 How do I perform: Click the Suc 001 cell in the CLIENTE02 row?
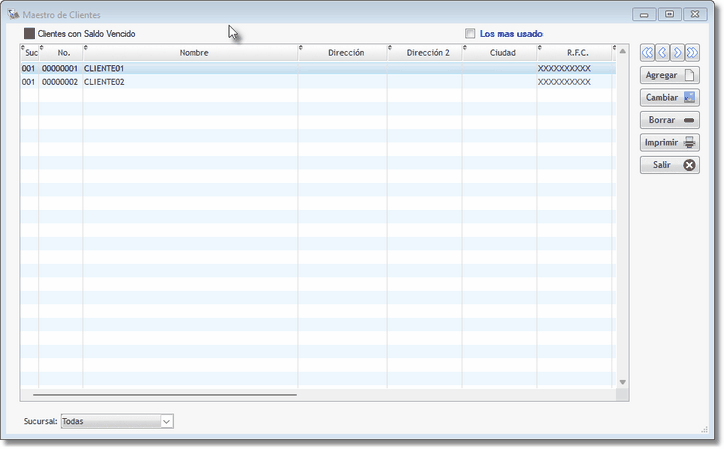click(28, 82)
